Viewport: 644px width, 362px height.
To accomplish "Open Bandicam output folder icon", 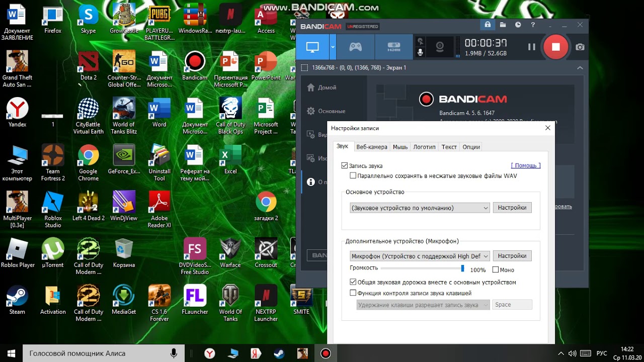I will (503, 25).
